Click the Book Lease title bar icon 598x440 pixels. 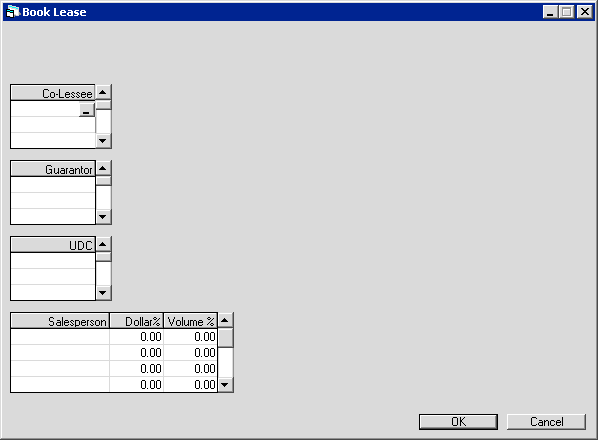pyautogui.click(x=13, y=12)
